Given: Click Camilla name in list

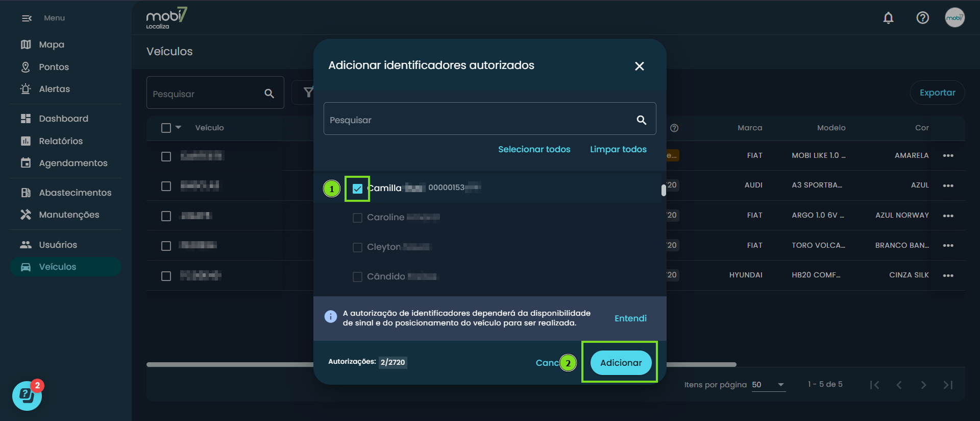Looking at the screenshot, I should coord(384,188).
